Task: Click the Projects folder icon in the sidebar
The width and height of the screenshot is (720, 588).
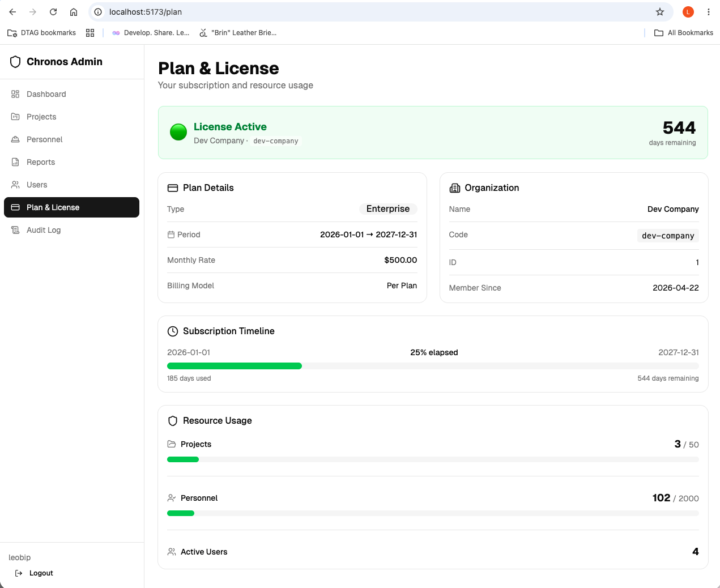Action: tap(15, 117)
